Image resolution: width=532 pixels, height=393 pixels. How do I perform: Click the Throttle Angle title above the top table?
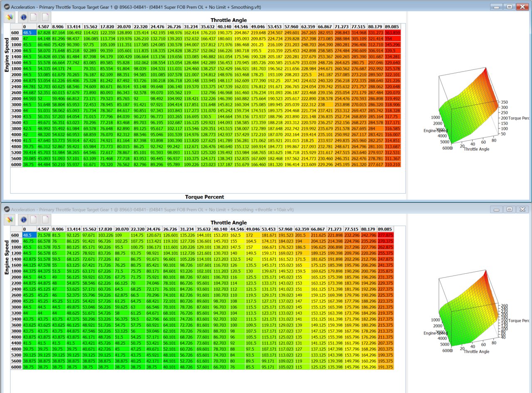pyautogui.click(x=228, y=20)
